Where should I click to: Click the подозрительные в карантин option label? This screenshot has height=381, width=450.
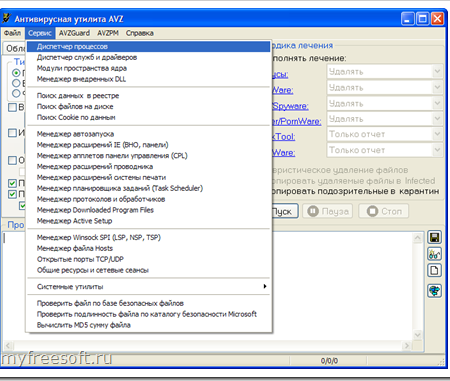[356, 191]
